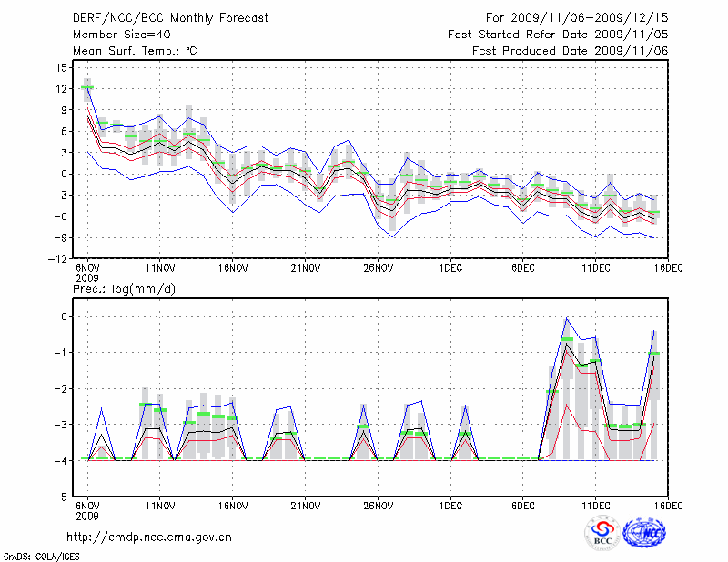Select the Fcst Started Refer Date line
The height and width of the screenshot is (562, 728).
tap(558, 34)
